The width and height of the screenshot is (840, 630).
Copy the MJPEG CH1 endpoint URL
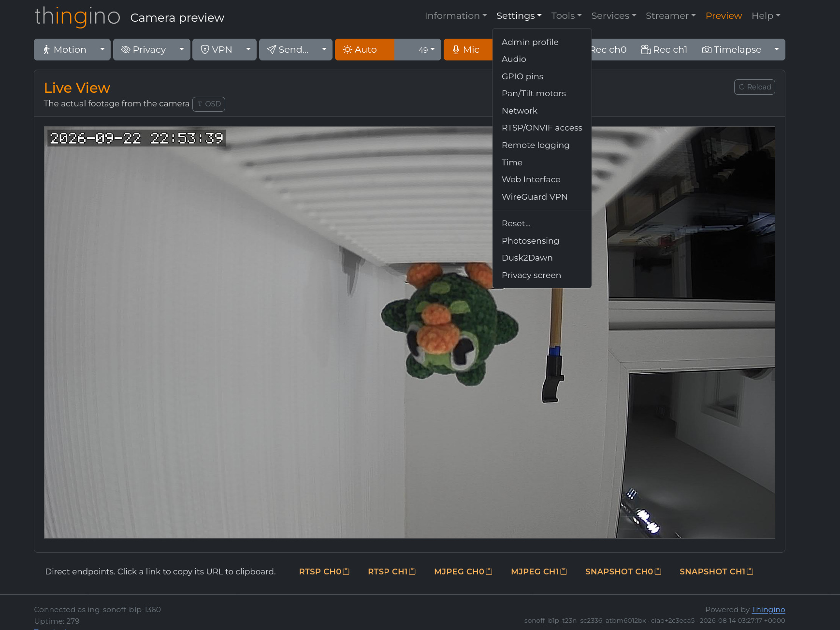tap(539, 571)
